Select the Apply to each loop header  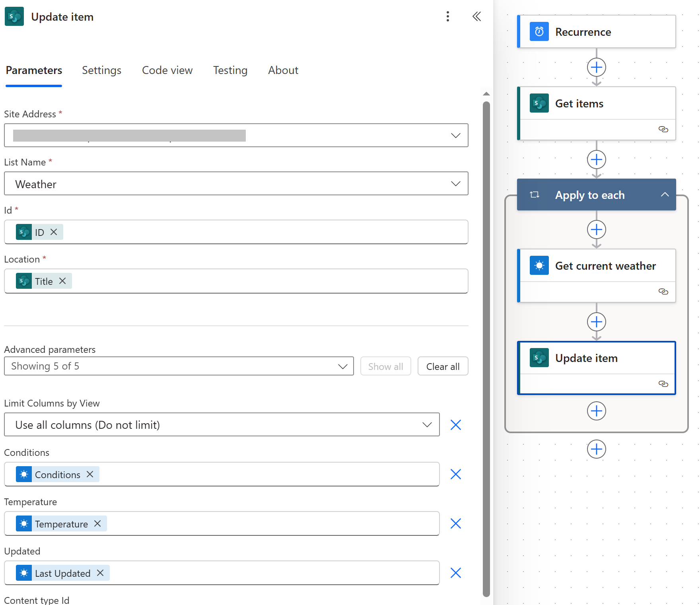pyautogui.click(x=596, y=195)
